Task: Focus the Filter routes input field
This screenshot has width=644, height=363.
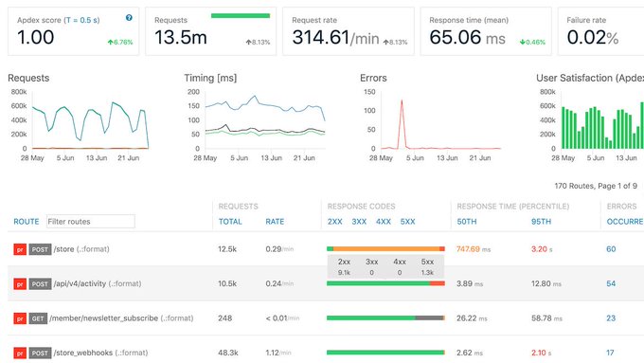Action: click(x=90, y=221)
